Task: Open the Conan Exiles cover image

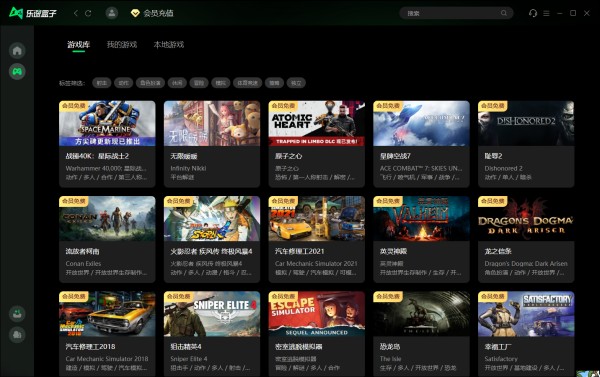Action: [x=107, y=219]
